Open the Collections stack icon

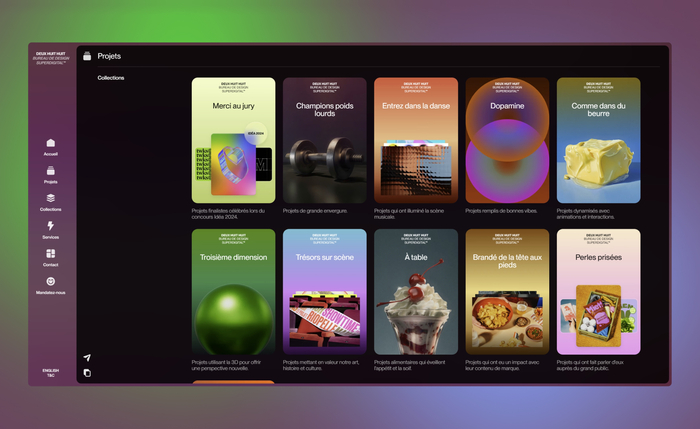pyautogui.click(x=50, y=199)
